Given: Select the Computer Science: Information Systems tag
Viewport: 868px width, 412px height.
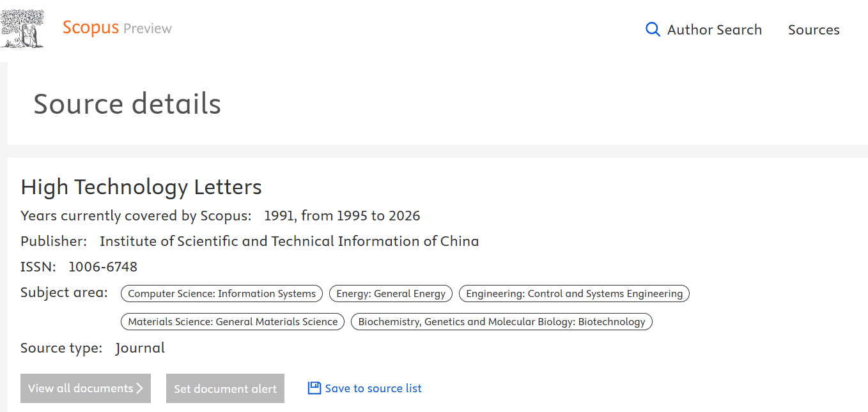Looking at the screenshot, I should click(222, 294).
